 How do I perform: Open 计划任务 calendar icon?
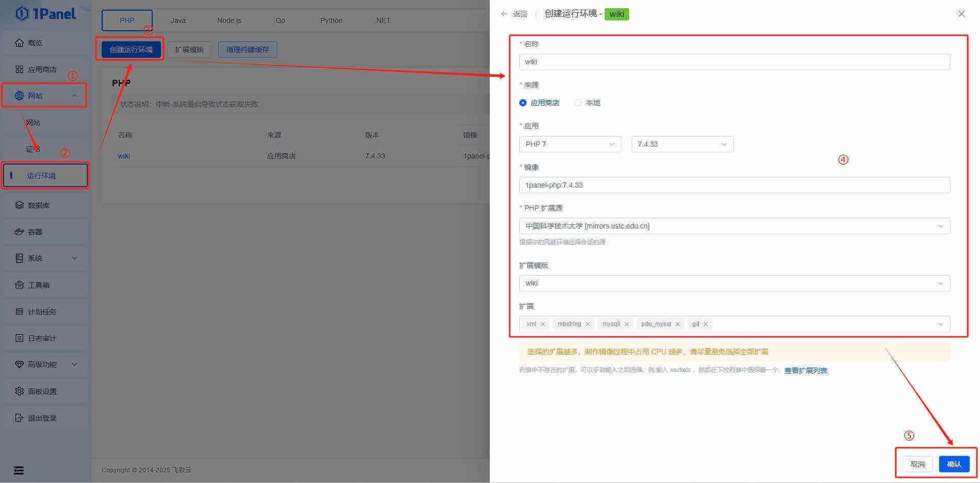(19, 312)
